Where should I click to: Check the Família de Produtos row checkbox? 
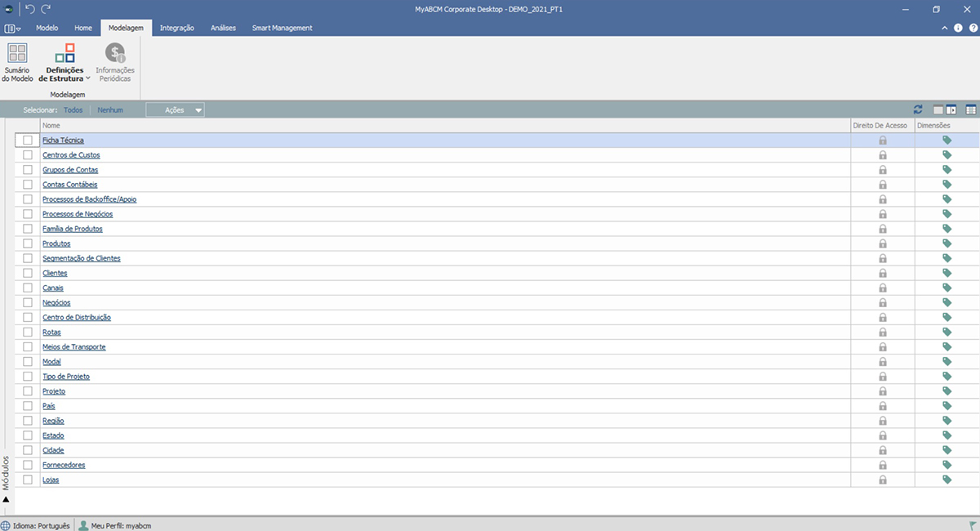28,229
